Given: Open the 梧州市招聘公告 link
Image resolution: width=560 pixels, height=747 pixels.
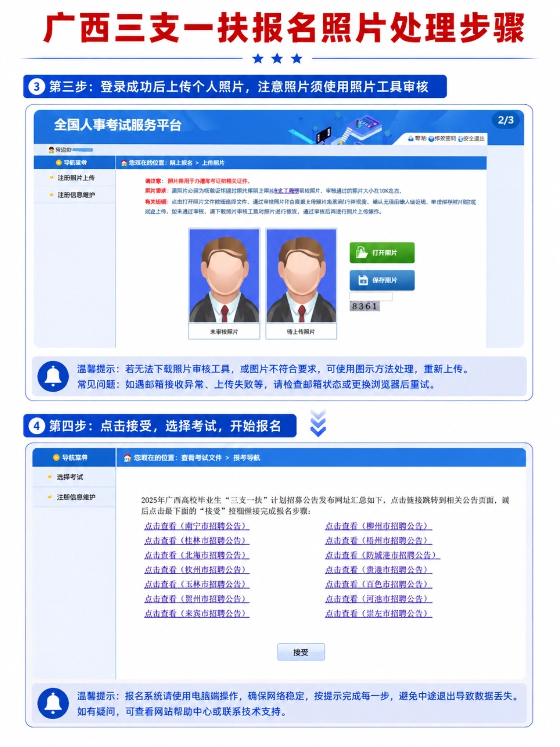Looking at the screenshot, I should click(378, 540).
